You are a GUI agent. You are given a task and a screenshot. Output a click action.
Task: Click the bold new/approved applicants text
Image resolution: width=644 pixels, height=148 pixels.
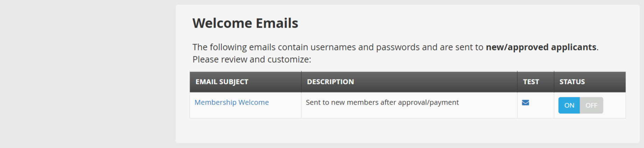pos(541,47)
